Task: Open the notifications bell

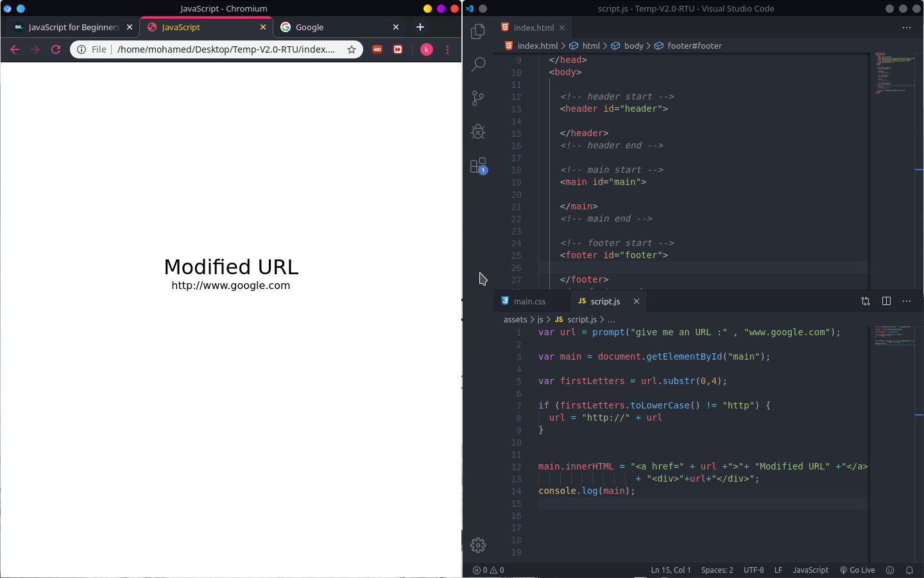Action: [x=909, y=570]
